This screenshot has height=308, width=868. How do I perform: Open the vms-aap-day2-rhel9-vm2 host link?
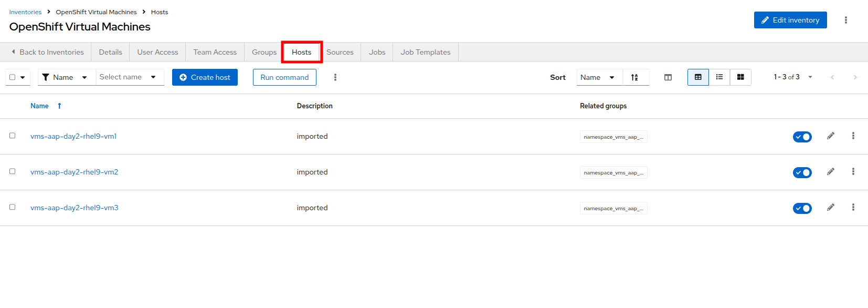point(74,172)
